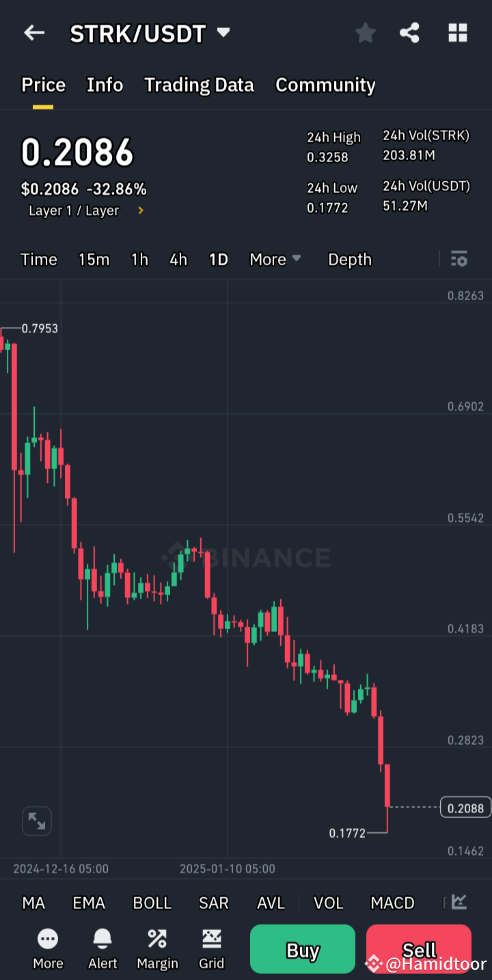Expand the chart to fullscreen
492x980 pixels.
36,821
